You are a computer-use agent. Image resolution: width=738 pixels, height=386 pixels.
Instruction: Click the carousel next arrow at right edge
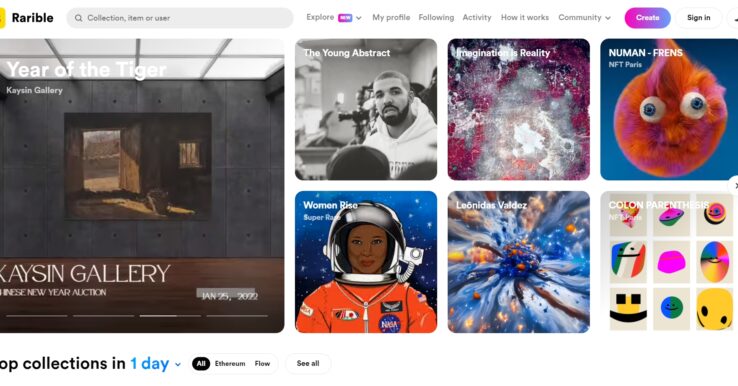click(734, 185)
